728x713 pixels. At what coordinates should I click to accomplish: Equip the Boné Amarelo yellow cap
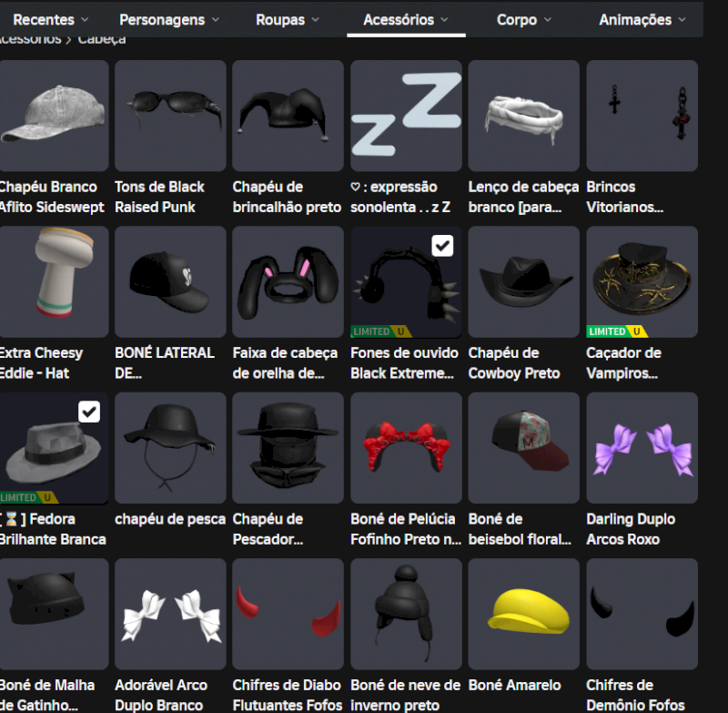coord(524,614)
